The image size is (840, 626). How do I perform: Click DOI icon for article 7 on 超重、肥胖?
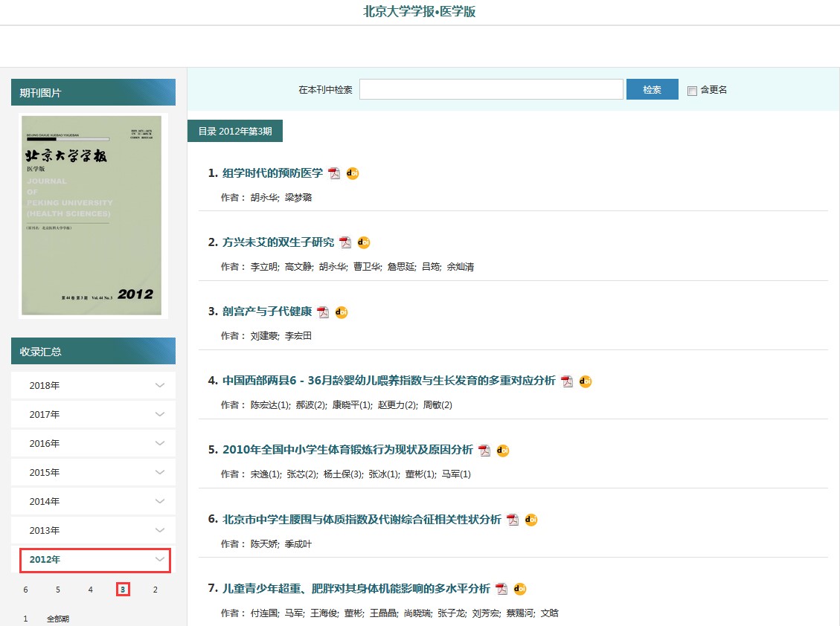(x=519, y=589)
